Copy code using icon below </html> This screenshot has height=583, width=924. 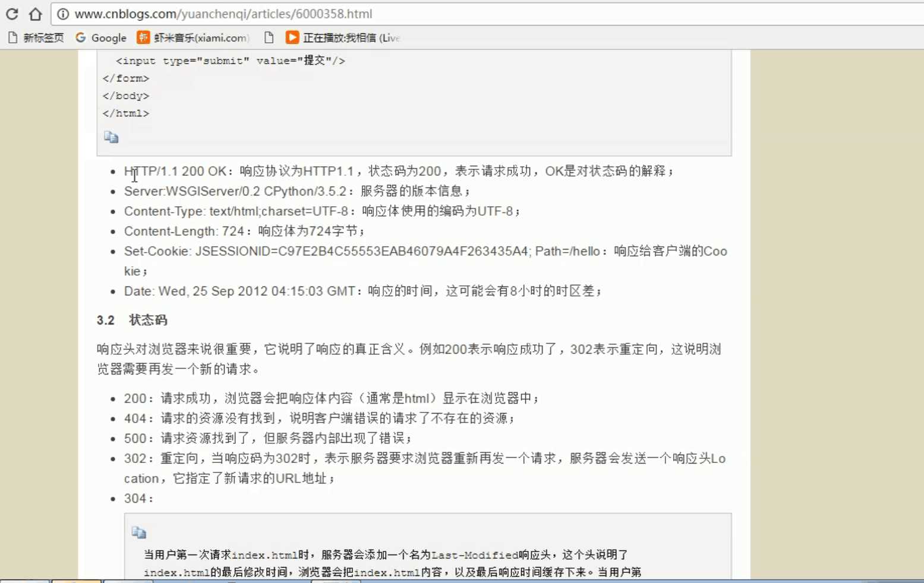tap(111, 137)
